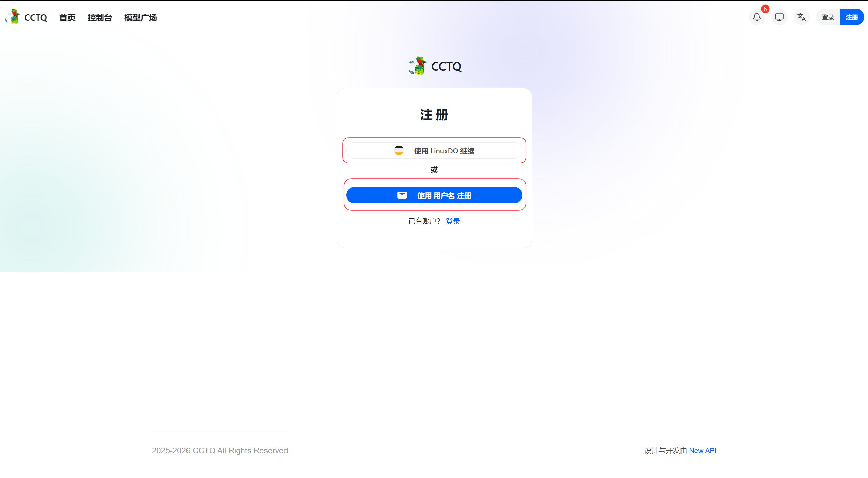Open the notifications bell
The width and height of the screenshot is (868, 478).
pos(757,17)
